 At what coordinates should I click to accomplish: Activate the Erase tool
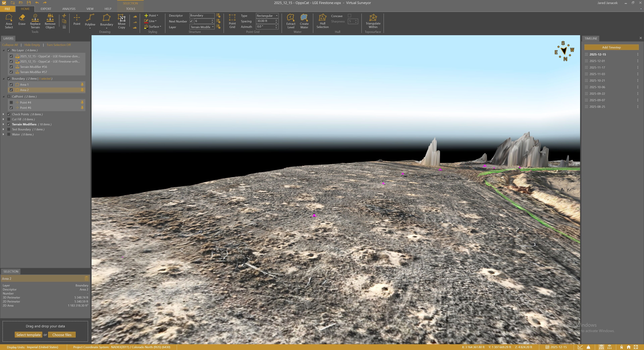(22, 20)
